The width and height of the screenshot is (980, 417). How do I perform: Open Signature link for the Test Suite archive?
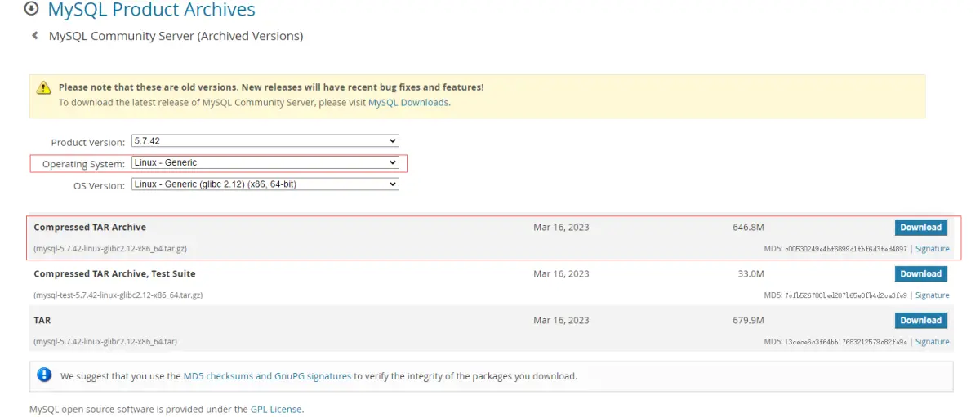tap(932, 295)
